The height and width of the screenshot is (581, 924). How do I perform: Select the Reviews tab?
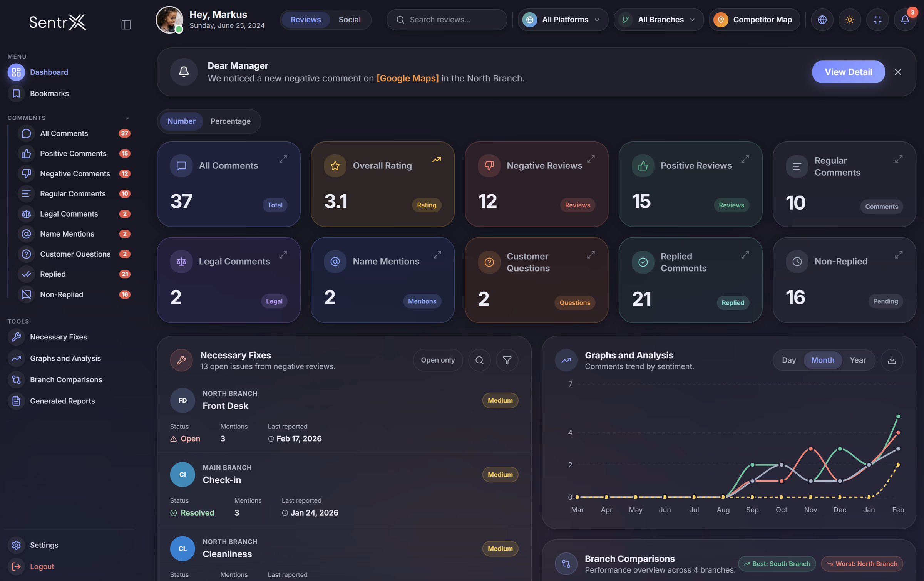[306, 20]
